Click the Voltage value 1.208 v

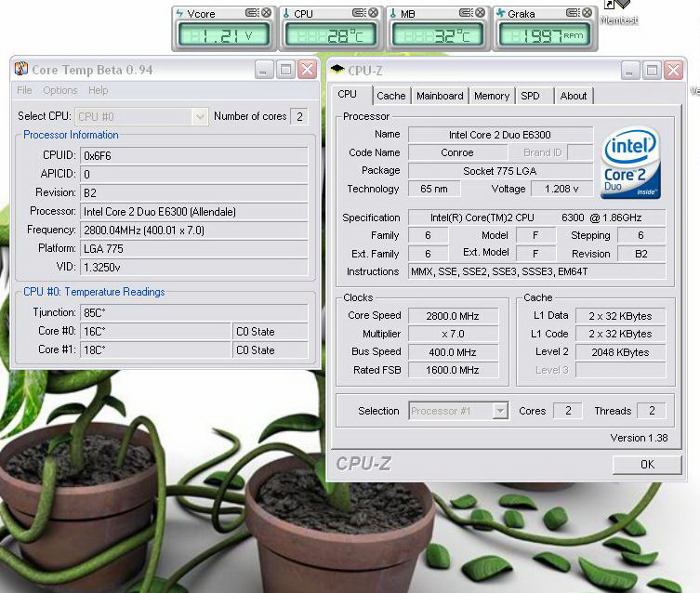point(562,190)
